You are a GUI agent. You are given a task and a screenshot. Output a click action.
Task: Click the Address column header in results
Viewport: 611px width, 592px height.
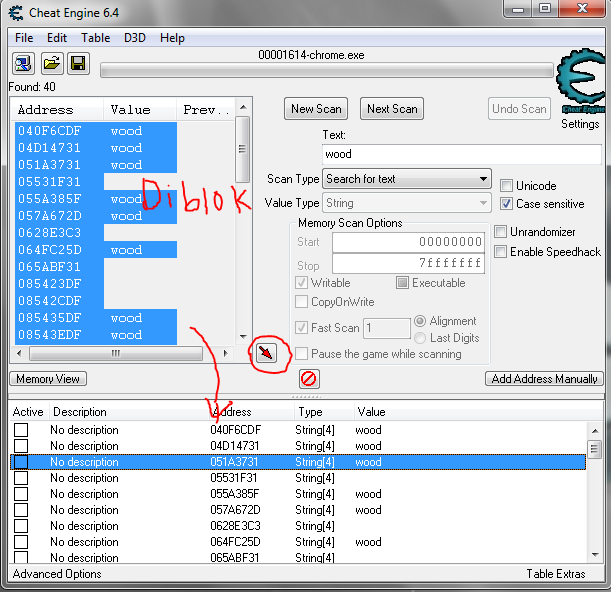[57, 110]
